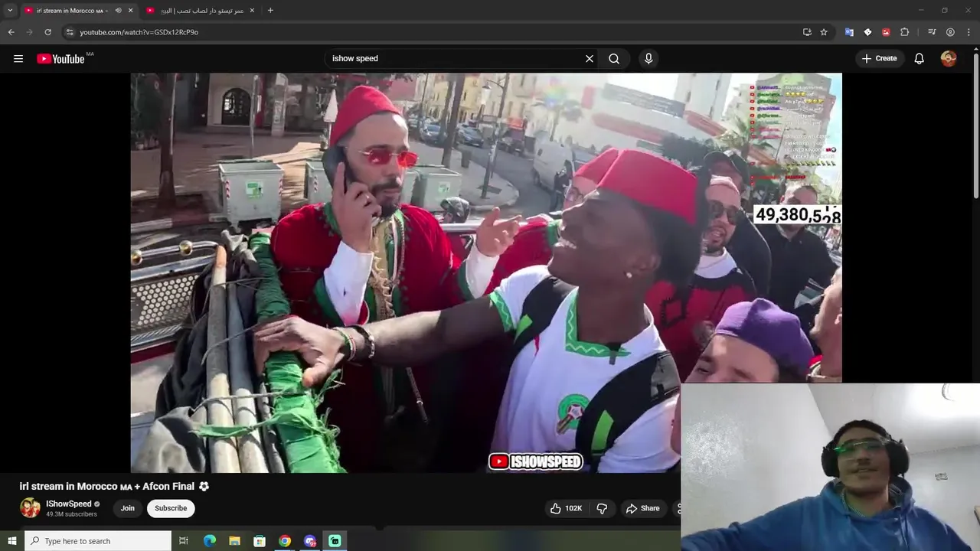Viewport: 980px width, 551px height.
Task: Install app icon in address bar
Action: pos(807,32)
